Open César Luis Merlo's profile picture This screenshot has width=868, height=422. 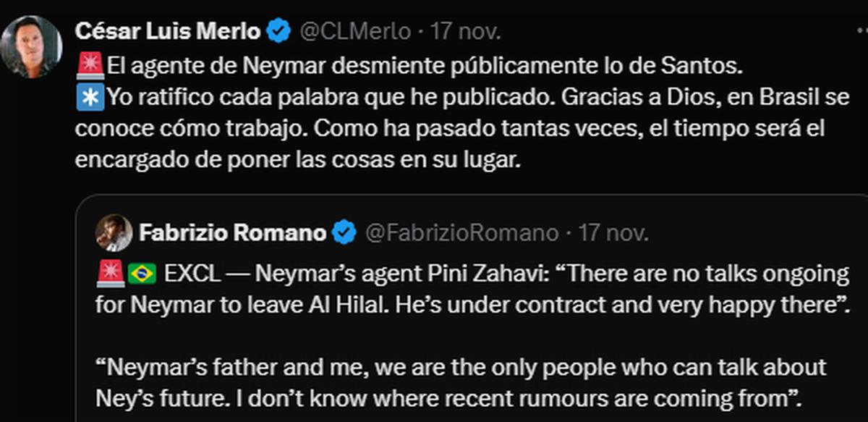31,46
